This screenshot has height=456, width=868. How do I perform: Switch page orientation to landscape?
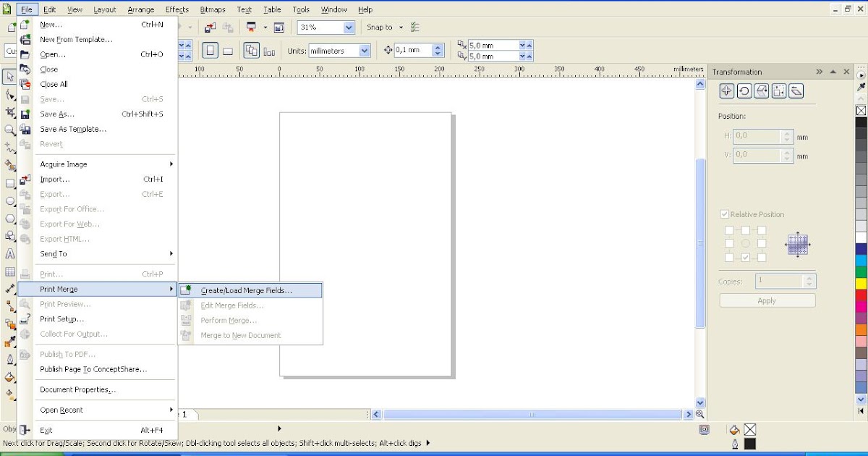tap(226, 49)
